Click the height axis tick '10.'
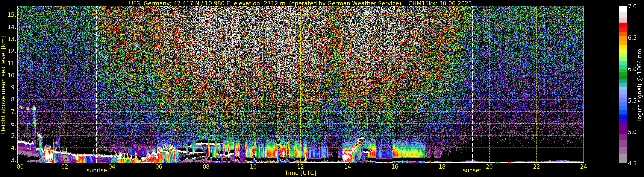This screenshot has width=644, height=177. pos(12,75)
